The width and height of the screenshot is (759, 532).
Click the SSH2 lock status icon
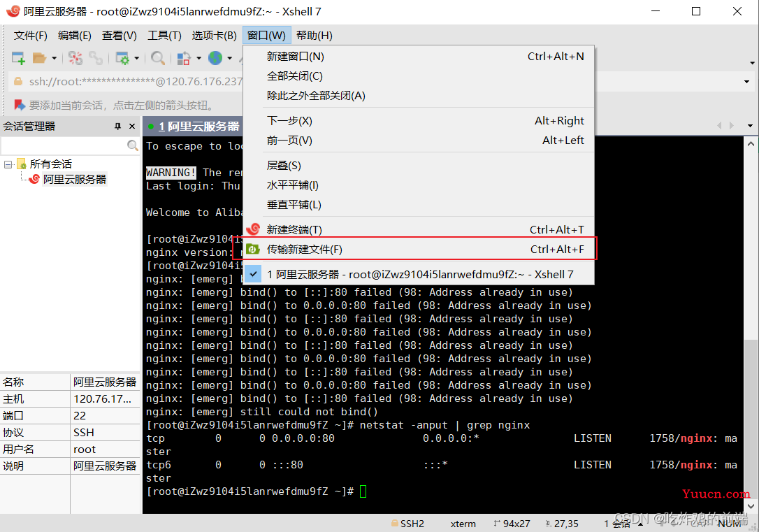click(394, 524)
